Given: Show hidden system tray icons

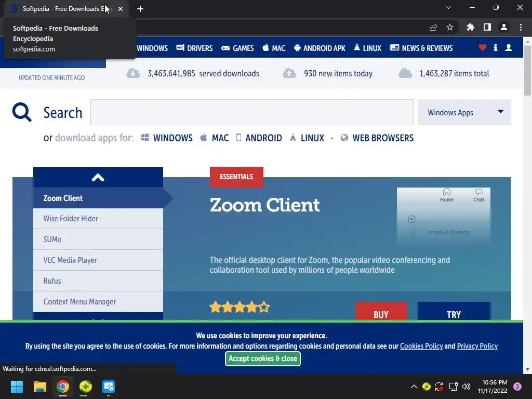Looking at the screenshot, I should (414, 387).
